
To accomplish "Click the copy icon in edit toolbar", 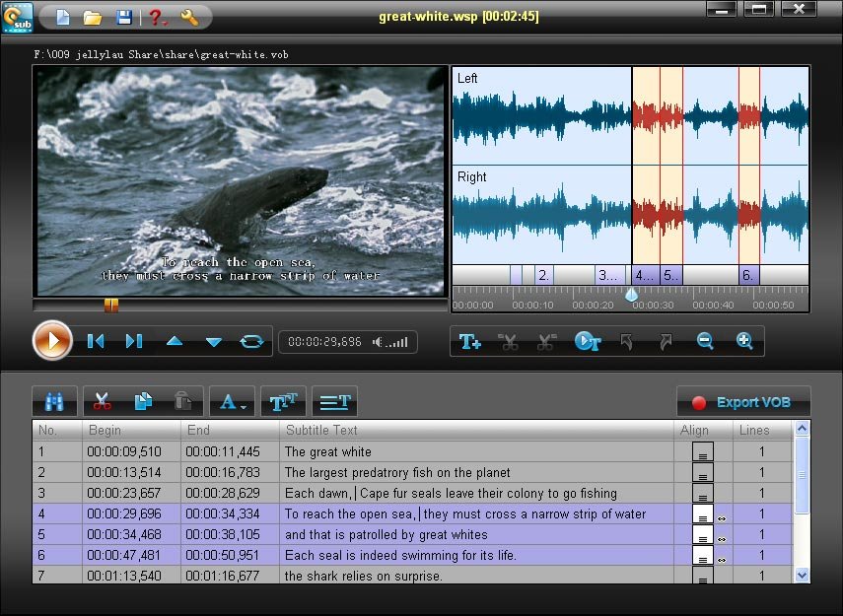I will pos(143,401).
